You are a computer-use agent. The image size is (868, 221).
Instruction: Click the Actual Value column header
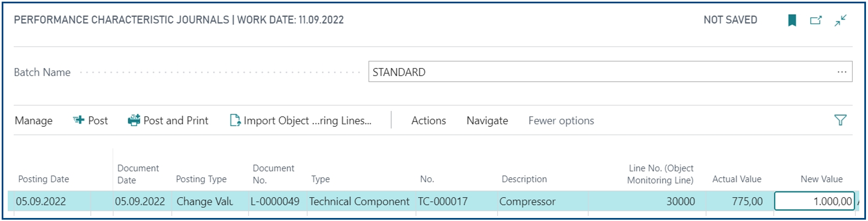(x=737, y=179)
